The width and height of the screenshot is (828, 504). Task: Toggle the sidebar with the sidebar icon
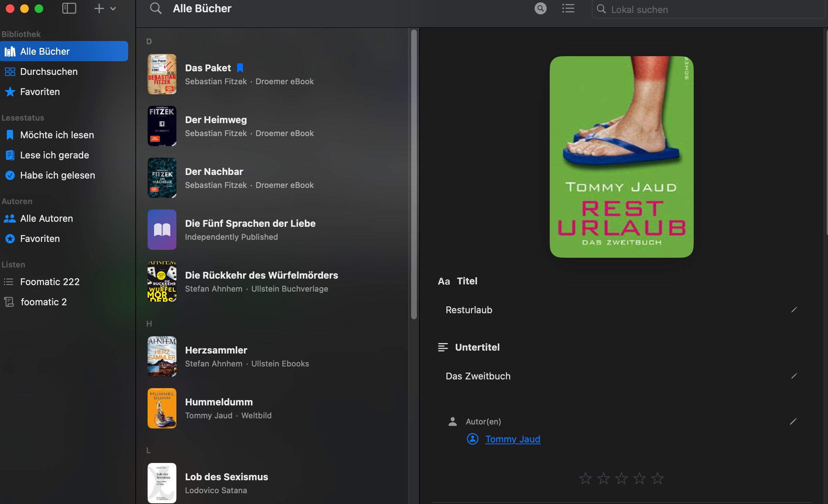click(69, 8)
